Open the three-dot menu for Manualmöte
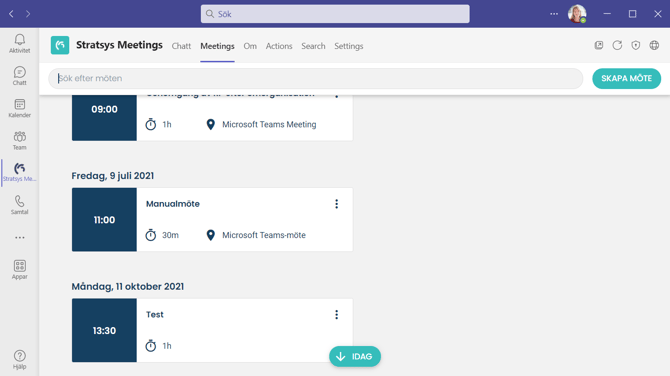Image resolution: width=670 pixels, height=376 pixels. [x=336, y=204]
